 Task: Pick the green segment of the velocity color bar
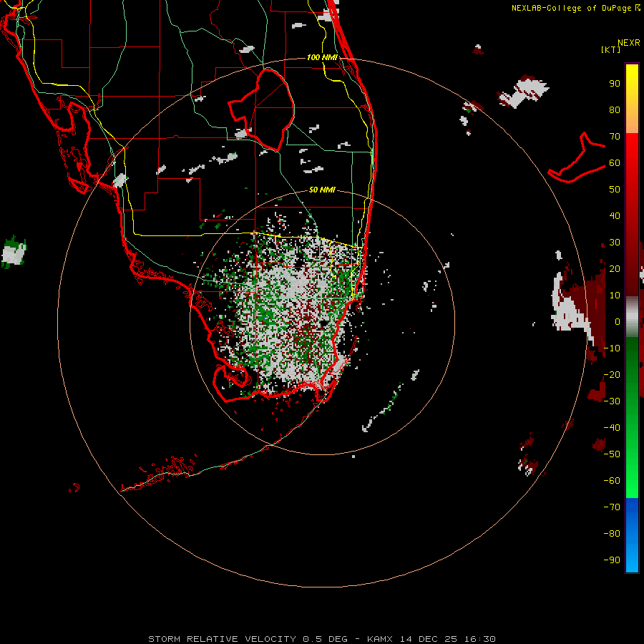click(632, 417)
